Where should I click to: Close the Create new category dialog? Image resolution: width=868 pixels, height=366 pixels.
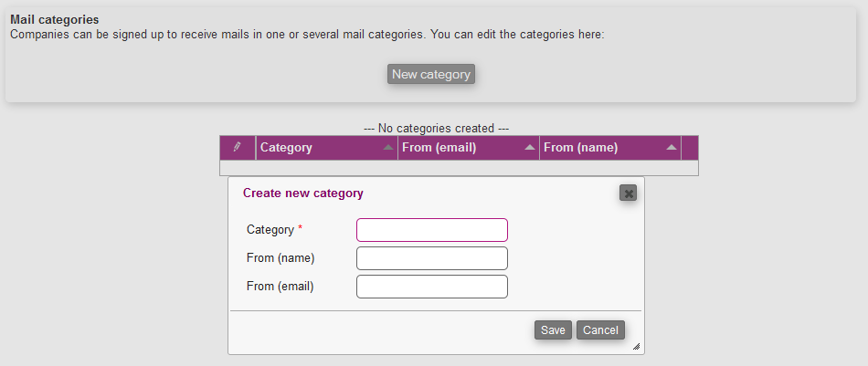pos(628,193)
